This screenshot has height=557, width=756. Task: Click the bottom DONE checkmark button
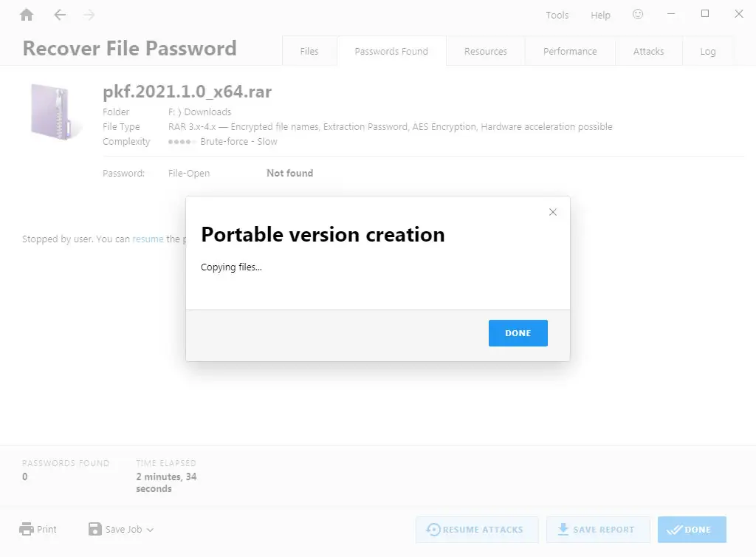(692, 530)
